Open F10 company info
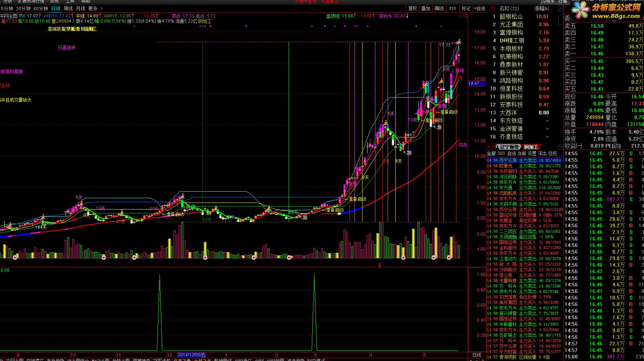The height and width of the screenshot is (361, 644). 453,8
